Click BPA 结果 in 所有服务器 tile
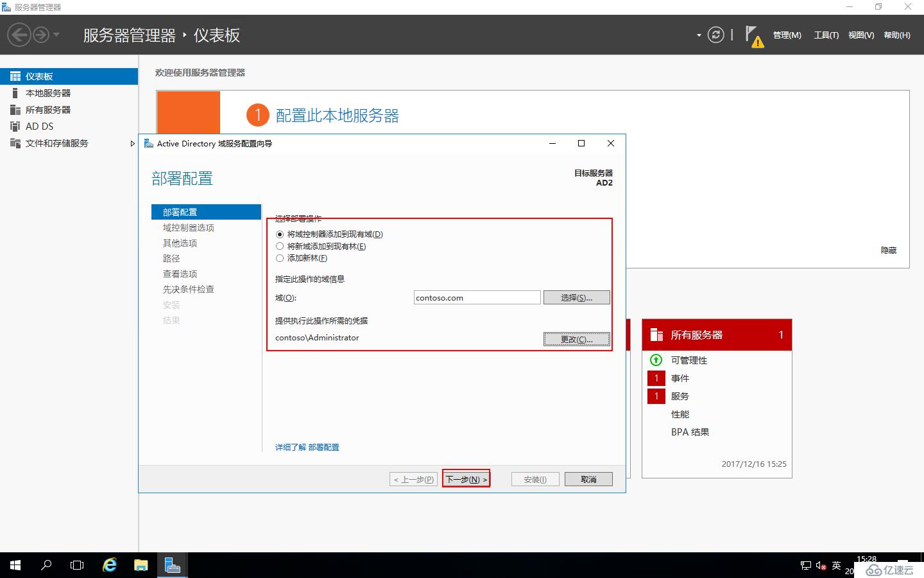Screen dimensions: 924x578 690,432
